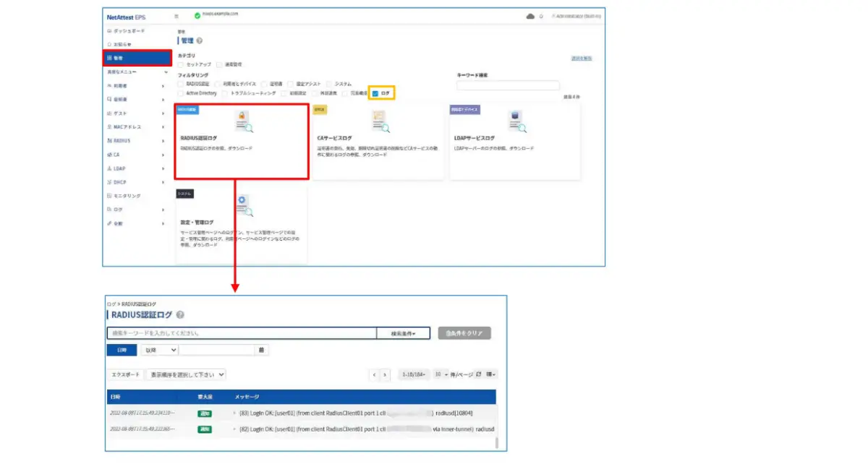This screenshot has width=868, height=469.
Task: Click the CAサービスログ card icon
Action: [x=380, y=121]
